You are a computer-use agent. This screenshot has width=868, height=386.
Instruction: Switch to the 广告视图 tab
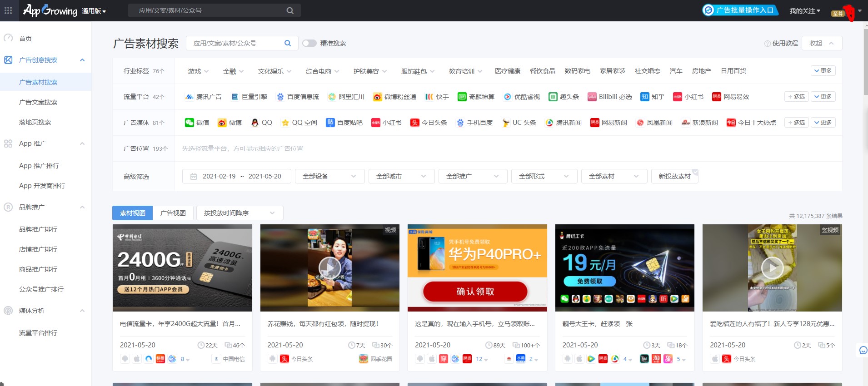pos(173,213)
